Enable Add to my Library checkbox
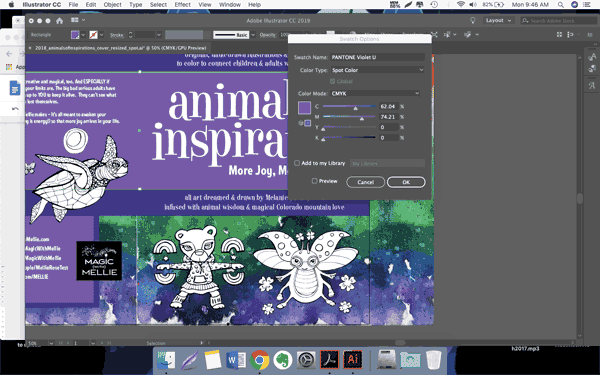The width and height of the screenshot is (600, 375). coord(297,163)
